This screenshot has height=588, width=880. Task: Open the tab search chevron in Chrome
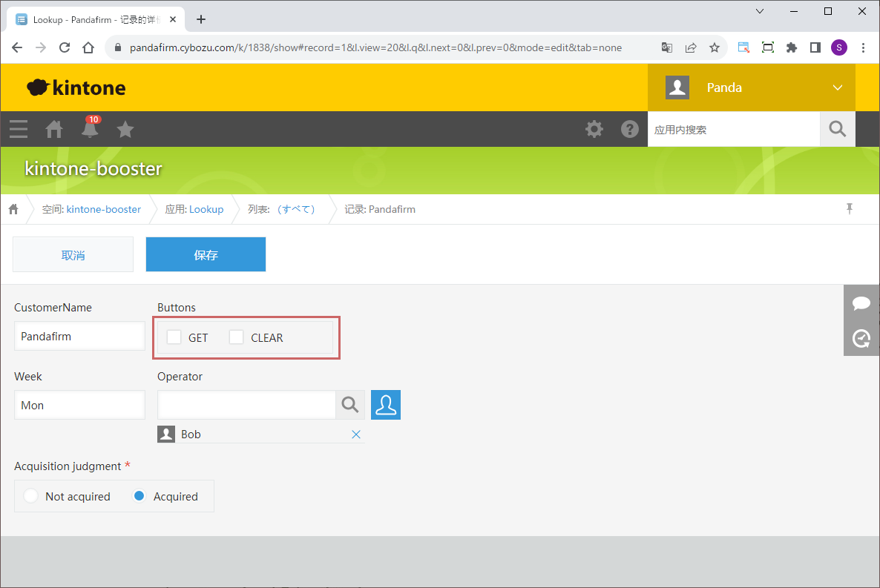pyautogui.click(x=760, y=11)
